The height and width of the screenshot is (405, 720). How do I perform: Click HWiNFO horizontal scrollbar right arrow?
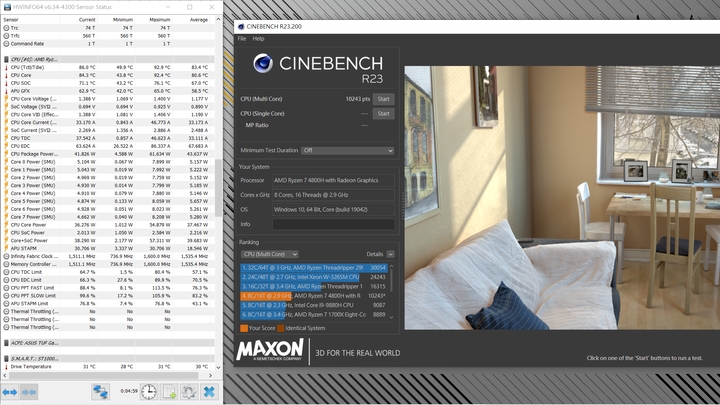[210, 375]
